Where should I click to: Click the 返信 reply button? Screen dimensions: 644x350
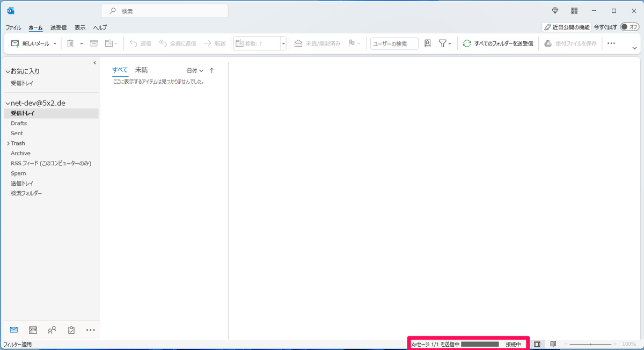click(x=141, y=43)
